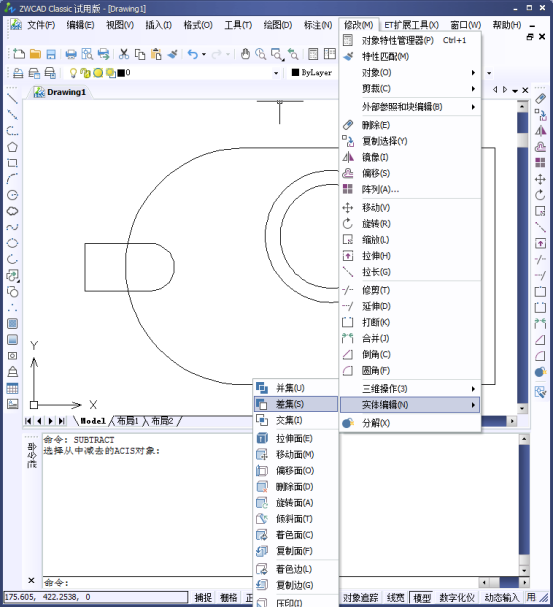The width and height of the screenshot is (554, 607).
Task: Open the 绘图(D) menu
Action: (278, 25)
